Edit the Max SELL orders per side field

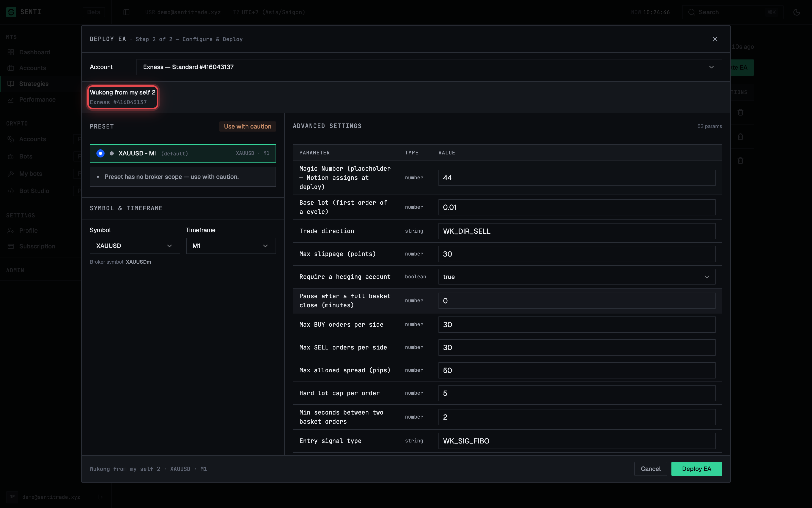point(577,347)
